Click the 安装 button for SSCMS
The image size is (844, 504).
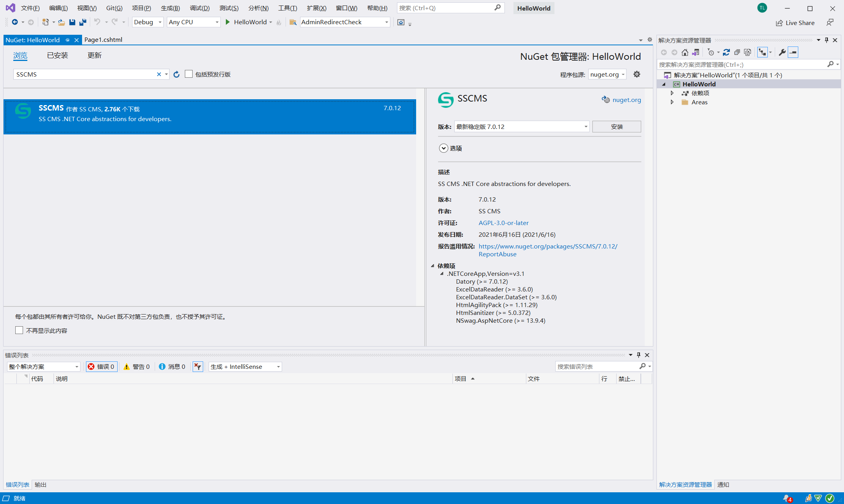[x=616, y=126]
